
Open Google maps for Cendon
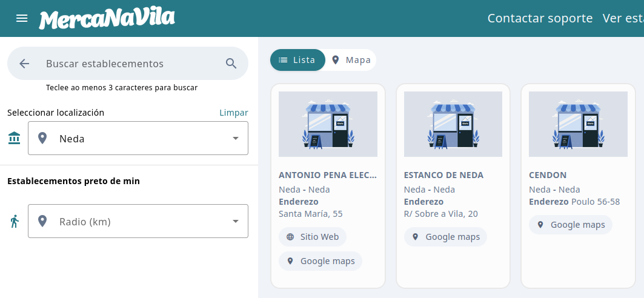(570, 225)
